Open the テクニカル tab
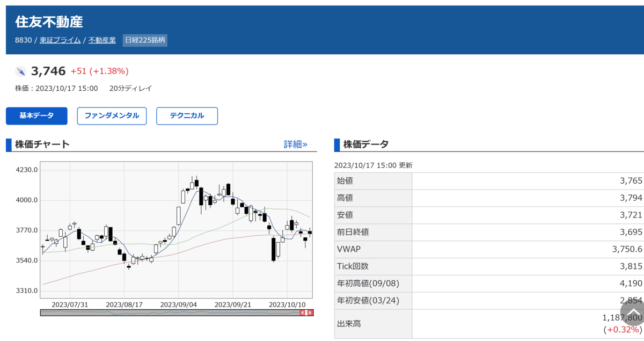The width and height of the screenshot is (644, 341). pyautogui.click(x=187, y=116)
